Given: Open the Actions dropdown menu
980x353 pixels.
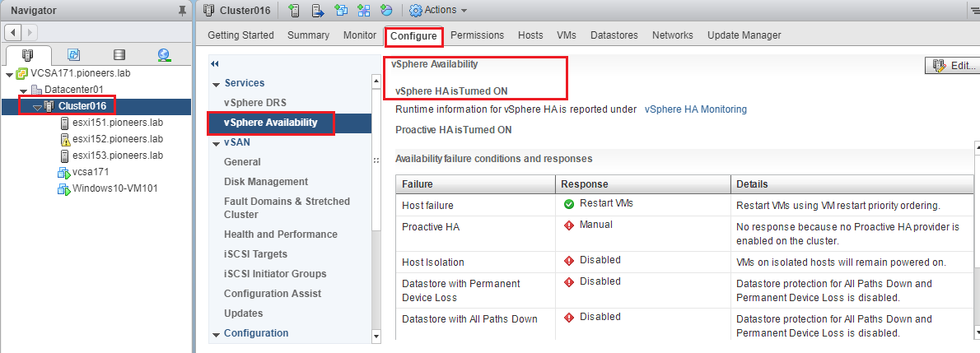Looking at the screenshot, I should 438,10.
